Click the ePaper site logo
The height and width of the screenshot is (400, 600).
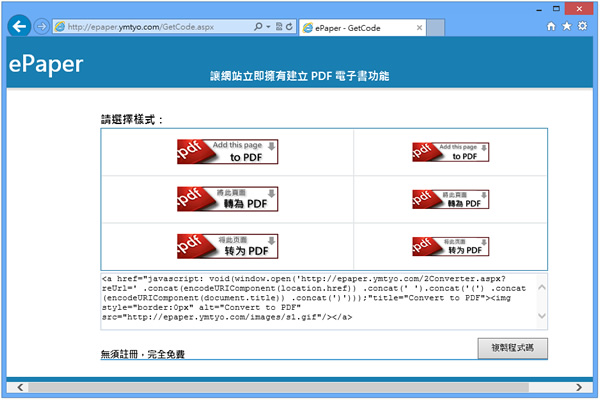[46, 64]
